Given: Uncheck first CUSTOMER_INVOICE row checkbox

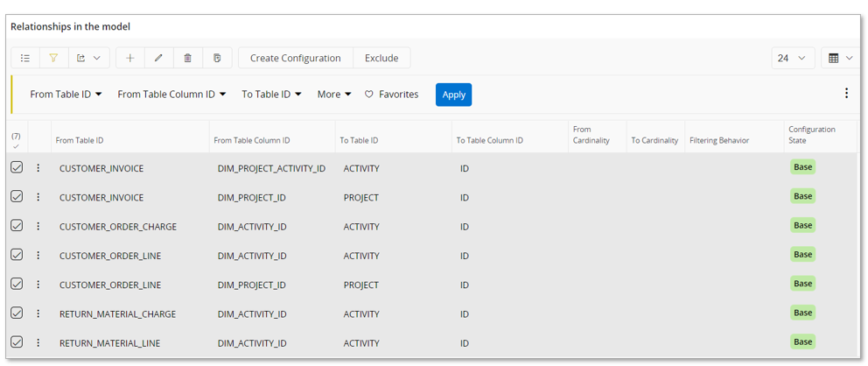Looking at the screenshot, I should coord(17,167).
